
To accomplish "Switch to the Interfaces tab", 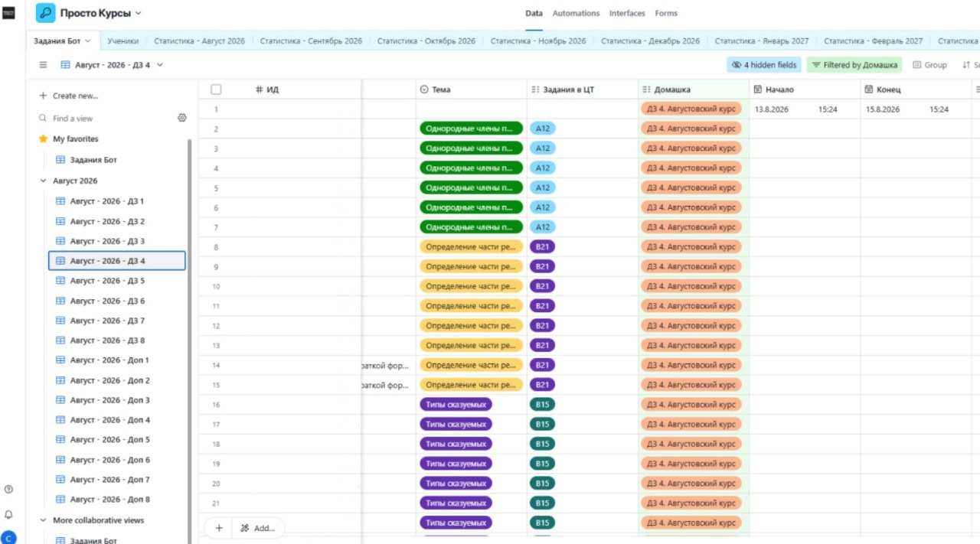I will [x=627, y=13].
